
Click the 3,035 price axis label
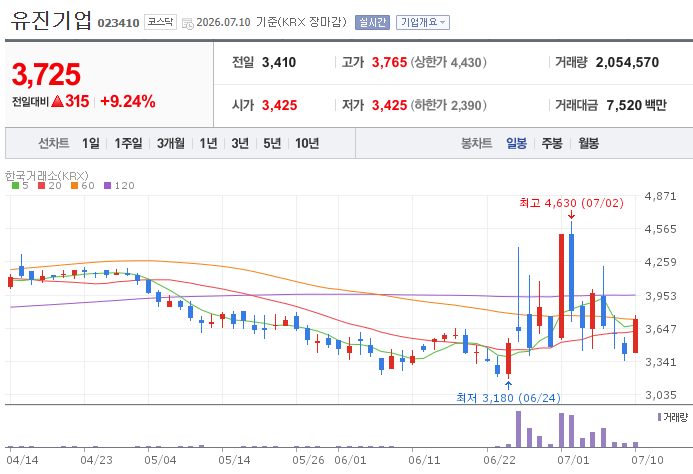[660, 395]
